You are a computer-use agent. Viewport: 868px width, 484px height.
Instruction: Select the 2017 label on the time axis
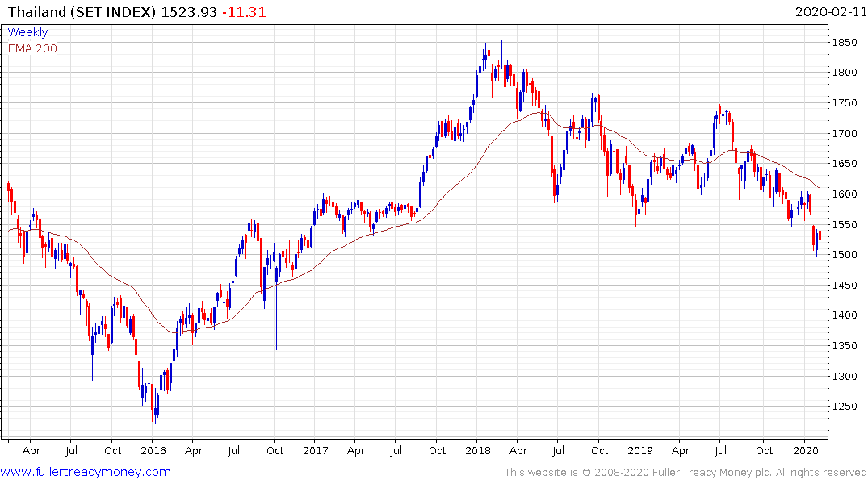point(316,451)
